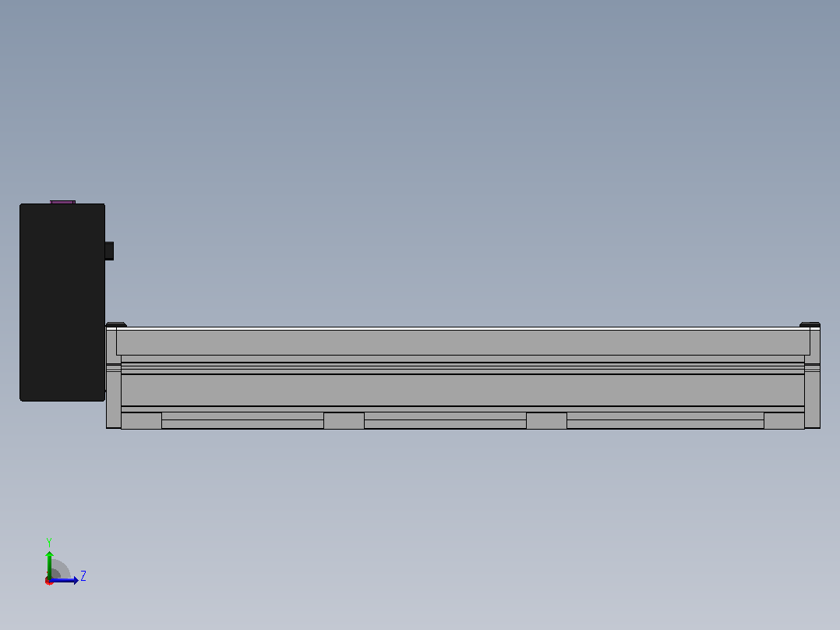Pick the dark cap on the rail's right end
Image resolution: width=840 pixels, height=630 pixels.
(x=810, y=324)
